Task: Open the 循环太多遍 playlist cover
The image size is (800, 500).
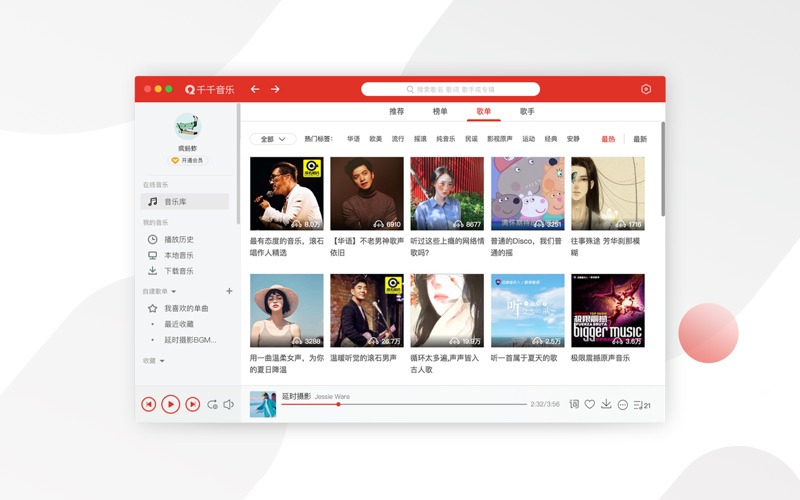Action: pyautogui.click(x=447, y=311)
